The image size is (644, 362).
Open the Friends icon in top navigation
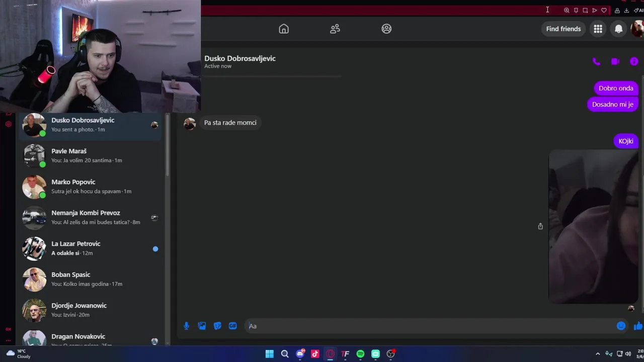click(x=335, y=29)
